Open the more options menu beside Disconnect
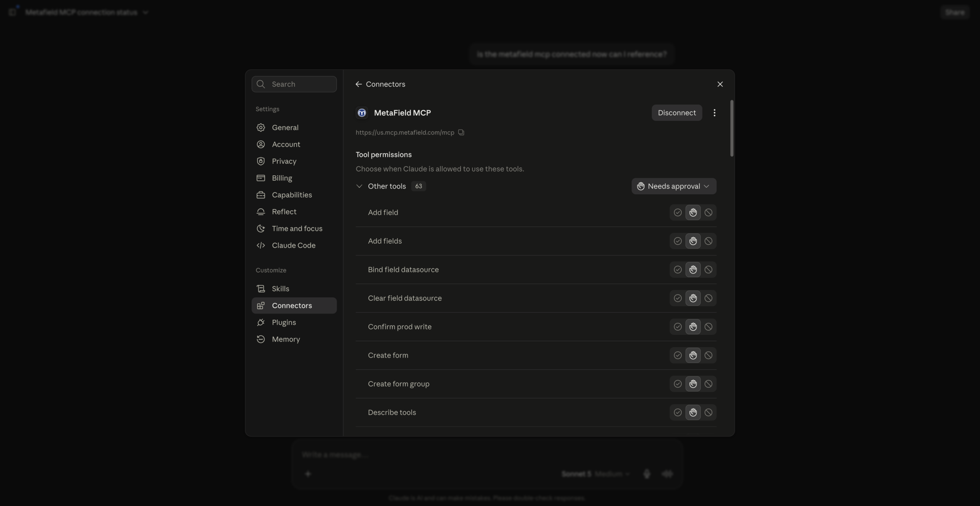This screenshot has width=980, height=506. (x=714, y=113)
